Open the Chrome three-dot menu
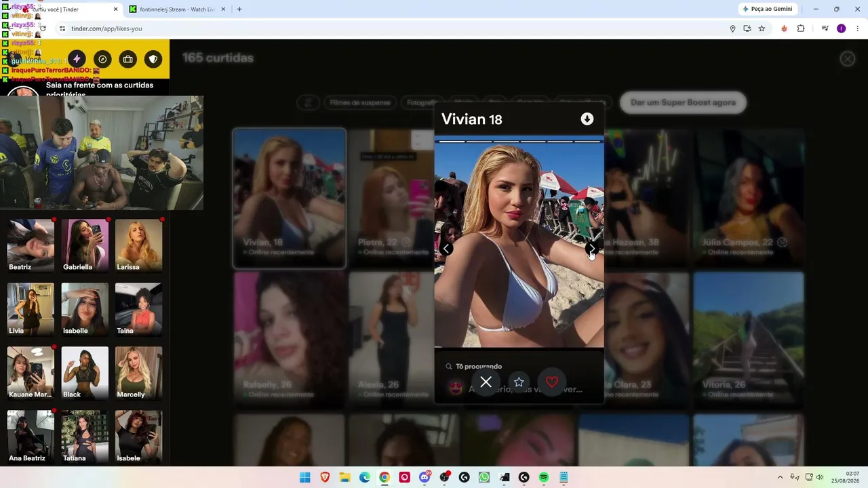868x488 pixels. click(858, 28)
